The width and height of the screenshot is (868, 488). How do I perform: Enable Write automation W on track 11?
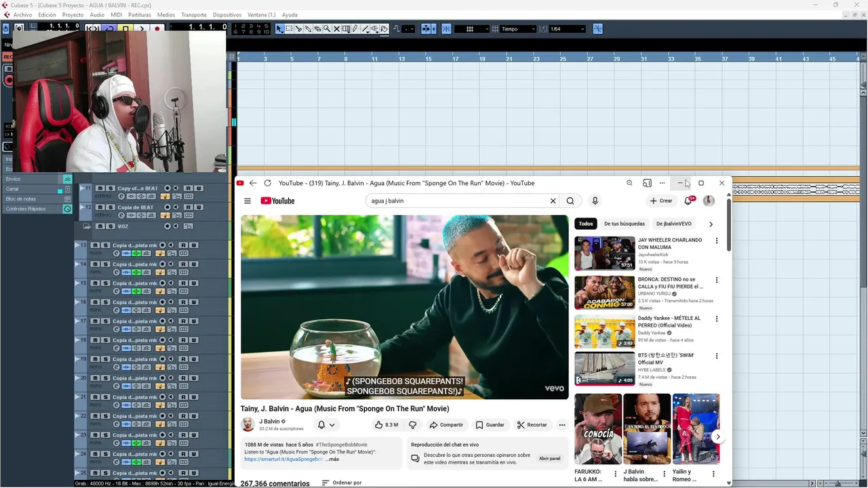click(x=199, y=188)
